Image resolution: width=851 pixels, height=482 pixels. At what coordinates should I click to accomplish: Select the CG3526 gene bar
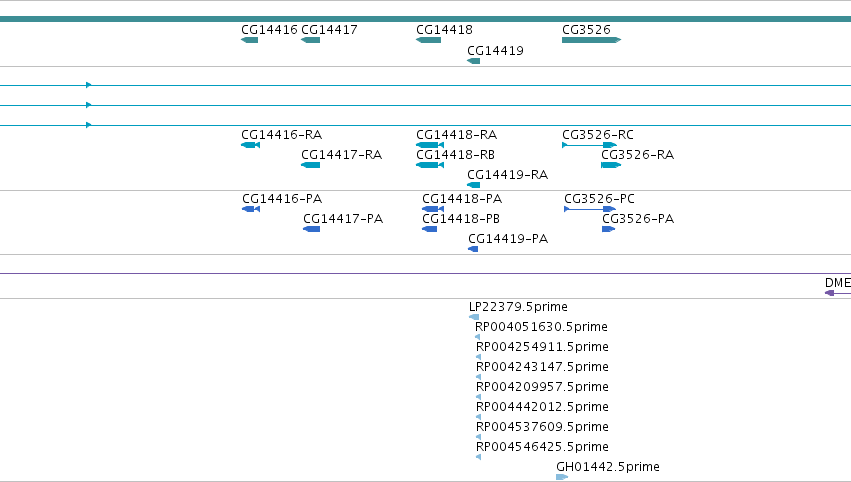[592, 40]
